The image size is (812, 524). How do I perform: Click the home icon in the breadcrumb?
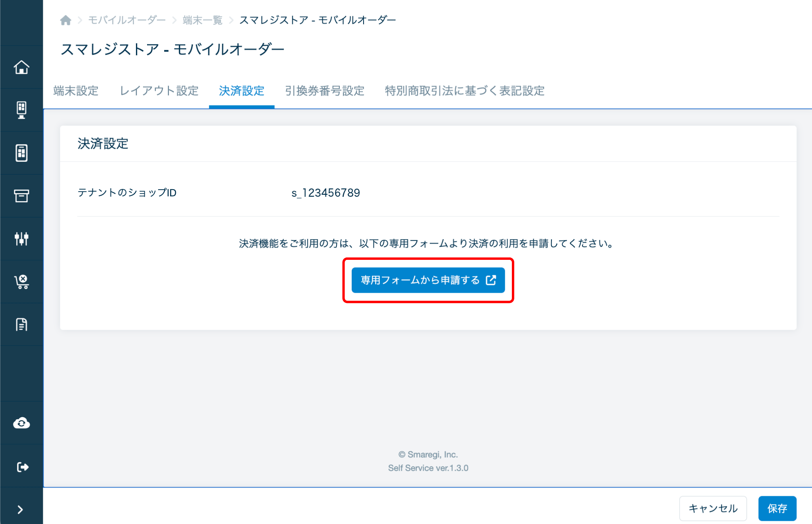[66, 20]
